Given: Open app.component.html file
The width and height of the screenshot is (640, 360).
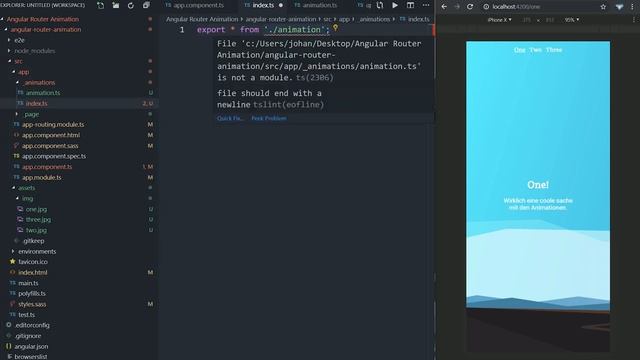Looking at the screenshot, I should tap(51, 135).
